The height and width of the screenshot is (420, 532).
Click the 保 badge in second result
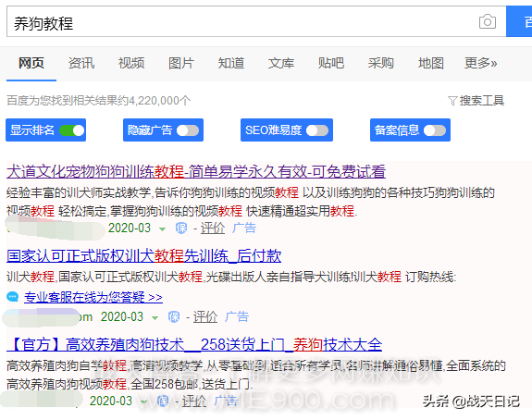click(x=174, y=317)
